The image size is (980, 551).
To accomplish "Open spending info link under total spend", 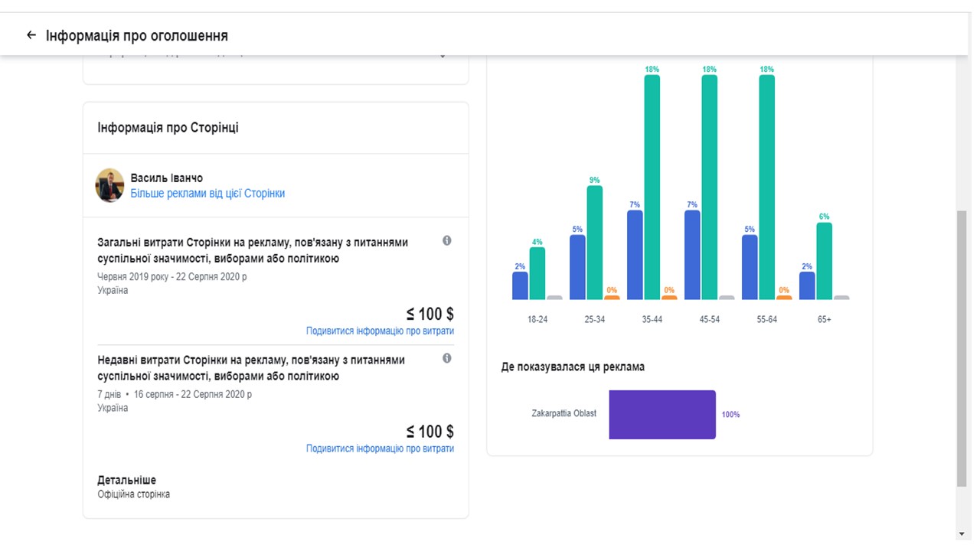I will [x=380, y=331].
